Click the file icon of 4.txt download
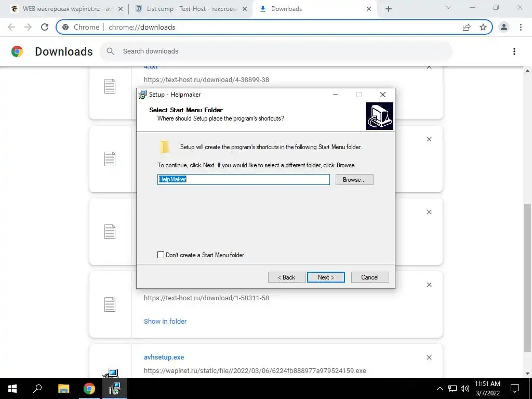532x399 pixels. 110,86
